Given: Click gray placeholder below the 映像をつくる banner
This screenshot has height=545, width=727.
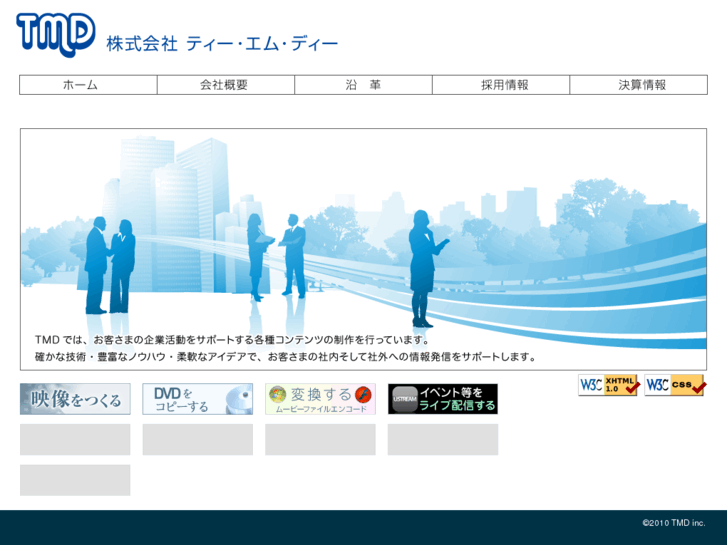Looking at the screenshot, I should pos(75,439).
